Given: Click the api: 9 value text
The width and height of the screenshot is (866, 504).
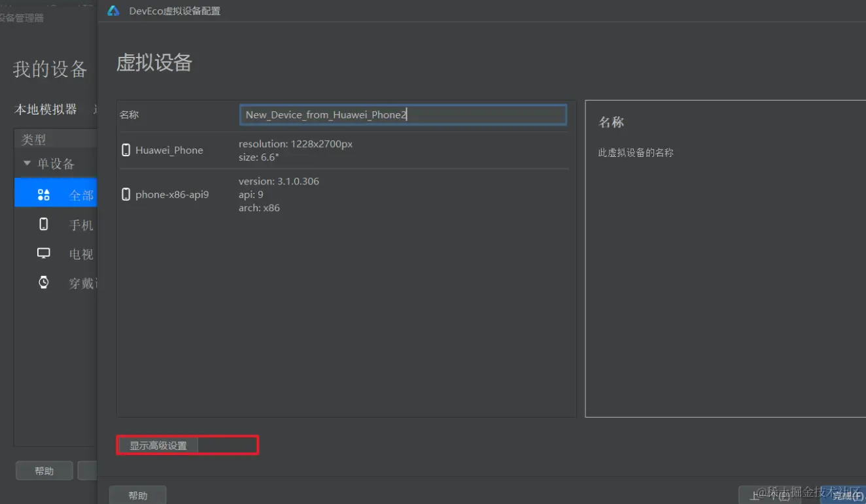Looking at the screenshot, I should point(251,195).
